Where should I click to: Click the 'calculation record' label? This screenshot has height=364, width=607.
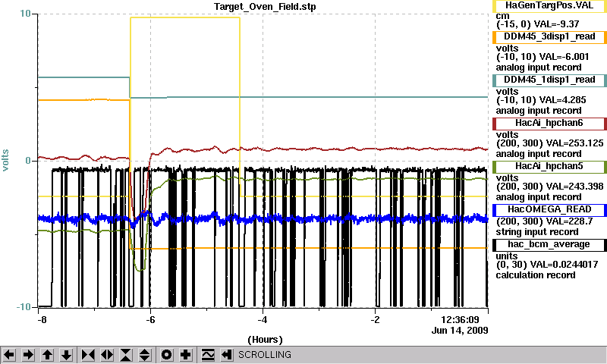point(536,275)
